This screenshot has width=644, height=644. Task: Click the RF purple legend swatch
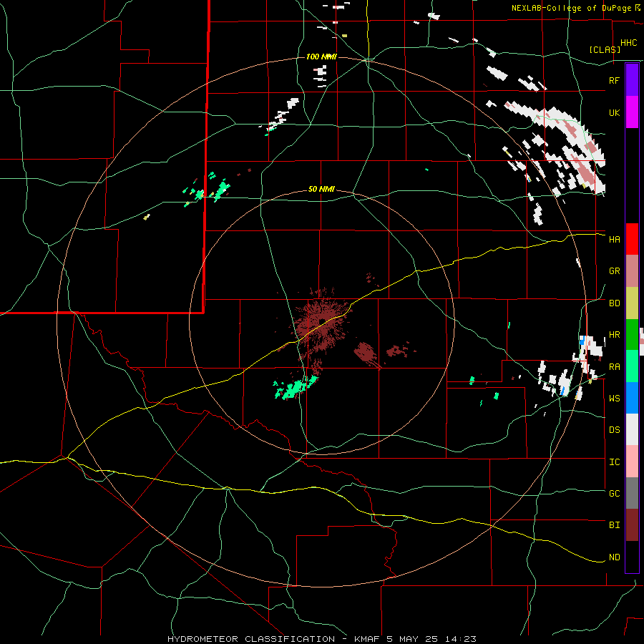point(632,80)
